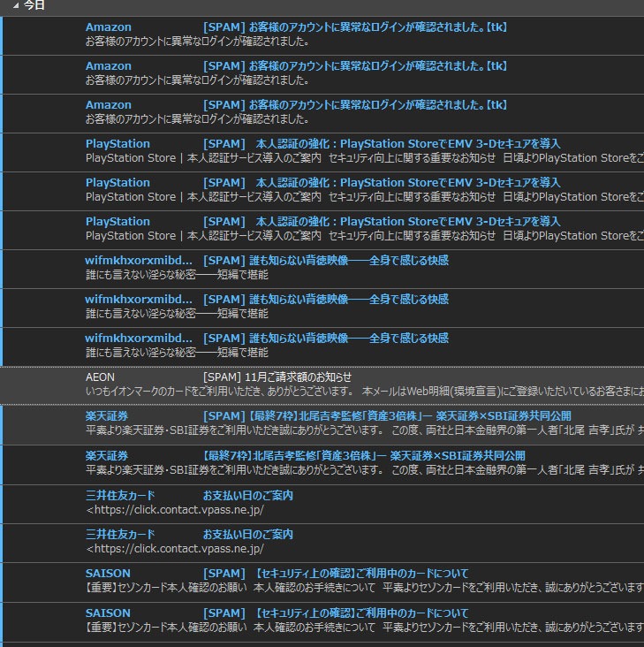The width and height of the screenshot is (644, 647).
Task: Open 楽天証券 【最終7枠】 email without SPAM tag
Action: point(322,465)
